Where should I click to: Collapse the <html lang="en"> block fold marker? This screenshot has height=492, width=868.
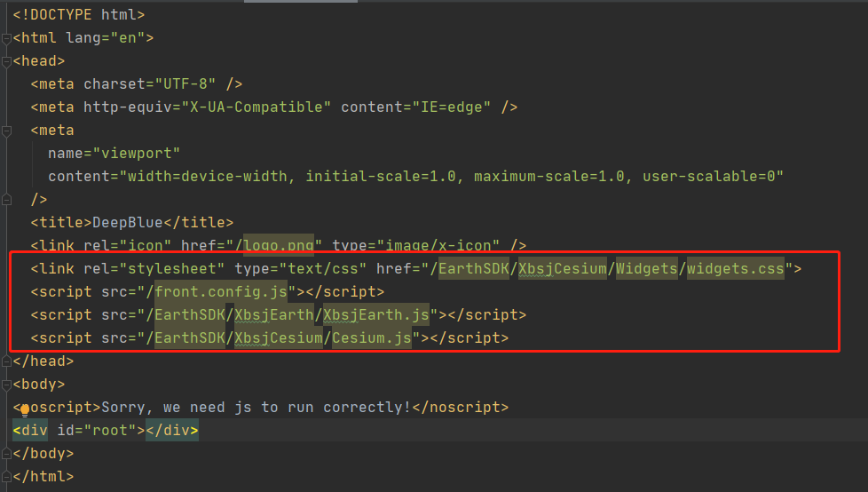point(6,38)
